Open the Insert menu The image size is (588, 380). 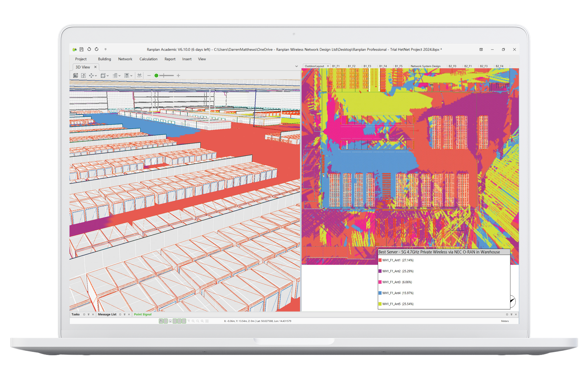[x=187, y=59]
